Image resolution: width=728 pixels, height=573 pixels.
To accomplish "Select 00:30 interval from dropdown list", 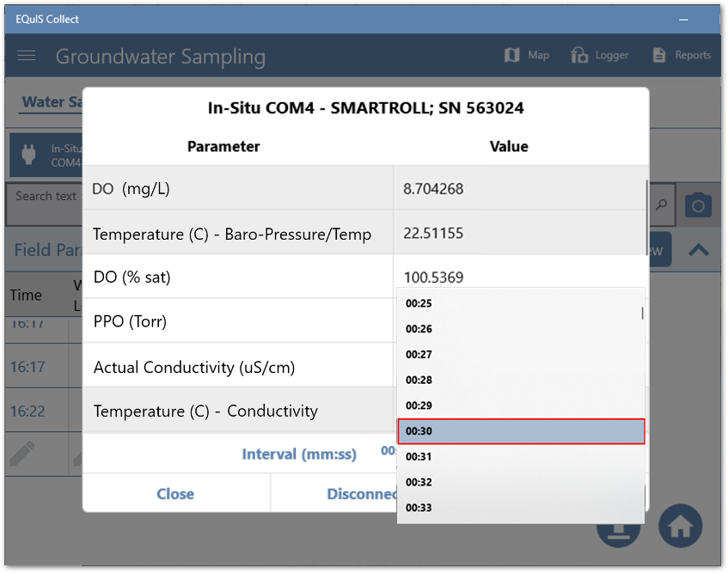I will click(x=520, y=431).
